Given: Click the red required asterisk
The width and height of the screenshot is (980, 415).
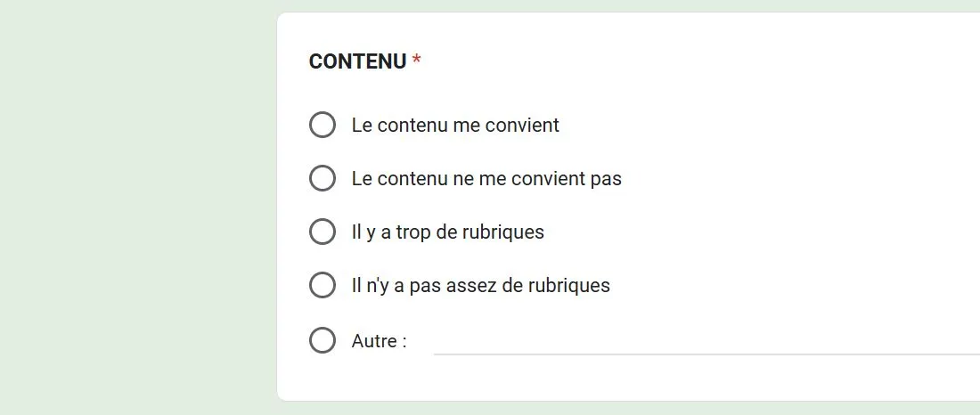Looking at the screenshot, I should 417,61.
